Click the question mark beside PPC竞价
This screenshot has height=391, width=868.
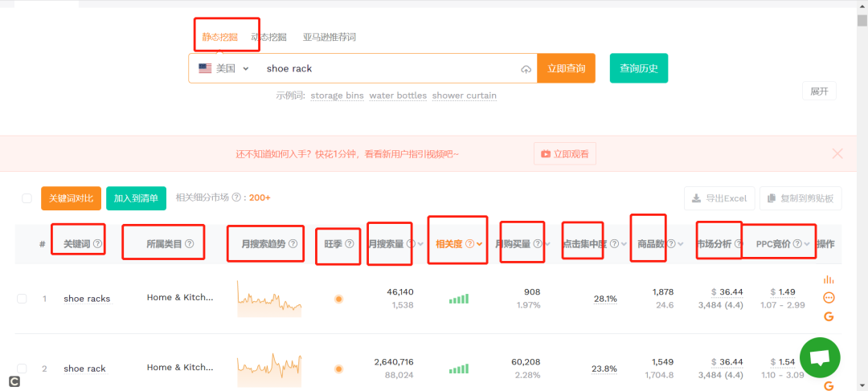tap(797, 243)
